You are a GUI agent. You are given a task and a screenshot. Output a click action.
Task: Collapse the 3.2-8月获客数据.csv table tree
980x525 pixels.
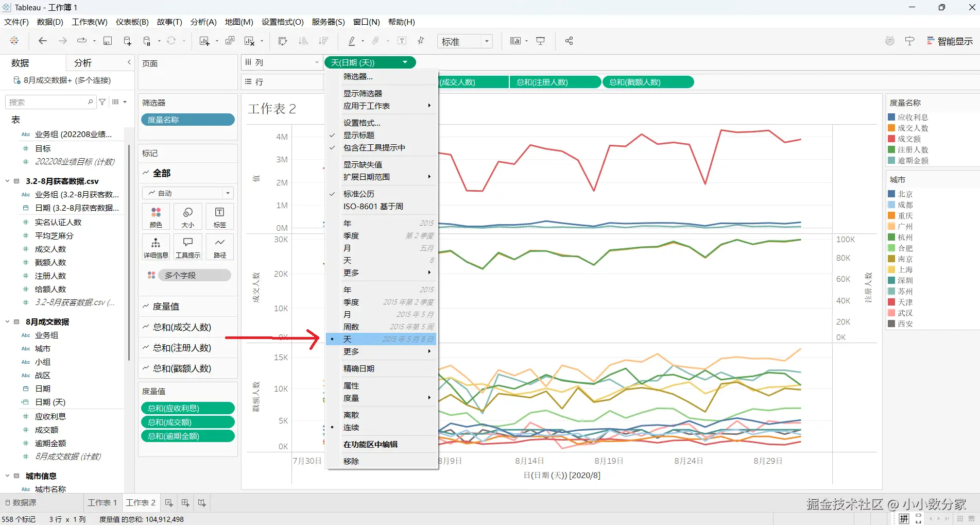(7, 181)
